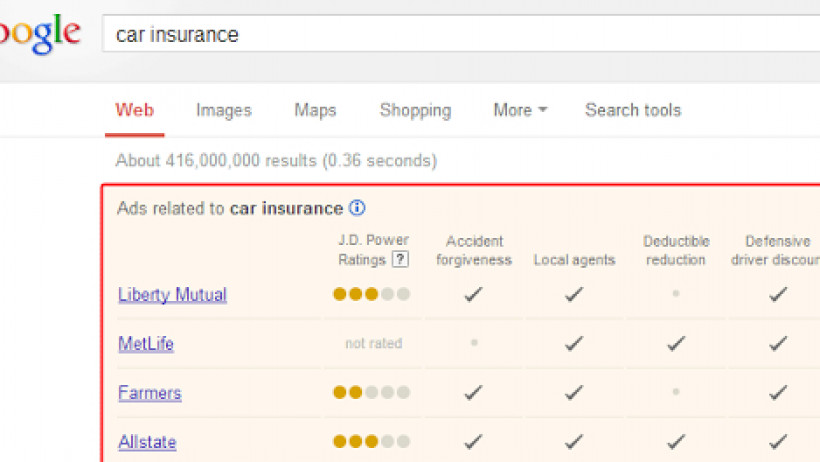The image size is (820, 462).
Task: Open Search tools
Action: tap(633, 110)
